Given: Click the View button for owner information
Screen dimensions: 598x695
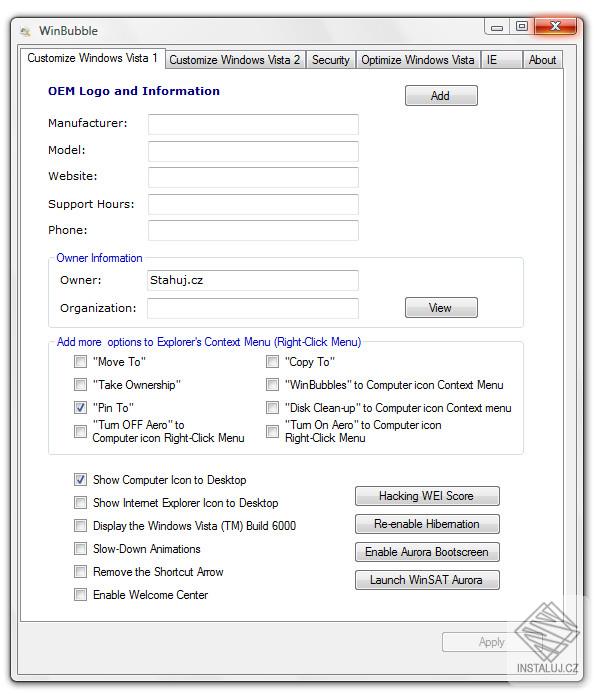Looking at the screenshot, I should (441, 308).
